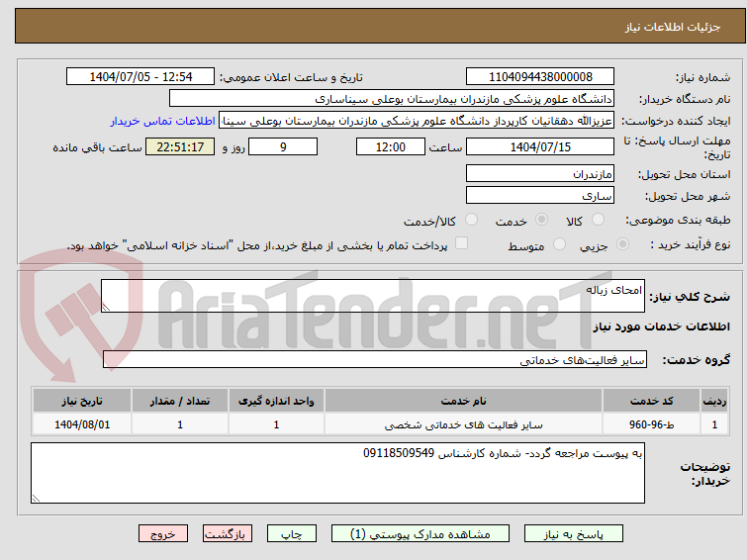The width and height of the screenshot is (747, 560).
Task: Click the ردیف column header
Action: [714, 401]
